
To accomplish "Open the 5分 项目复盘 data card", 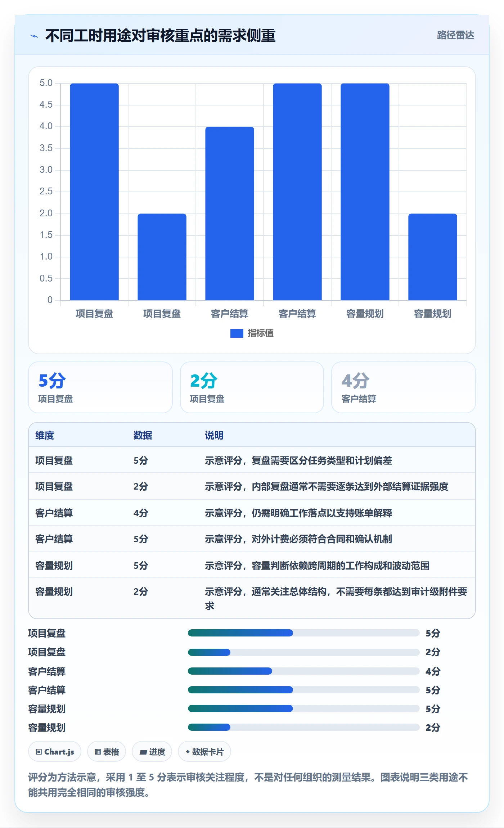I will [x=100, y=387].
